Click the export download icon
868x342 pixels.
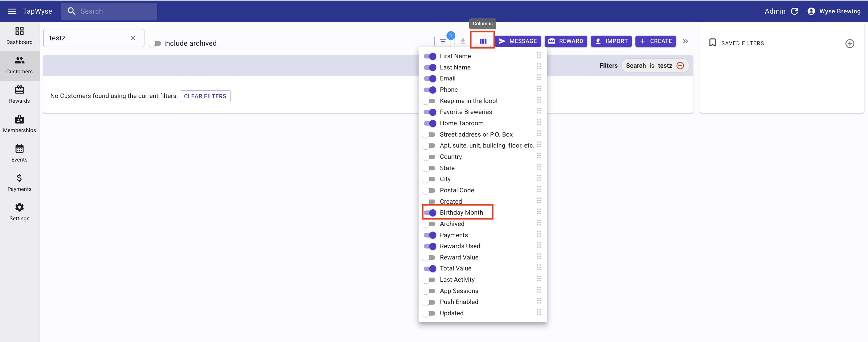tap(463, 41)
